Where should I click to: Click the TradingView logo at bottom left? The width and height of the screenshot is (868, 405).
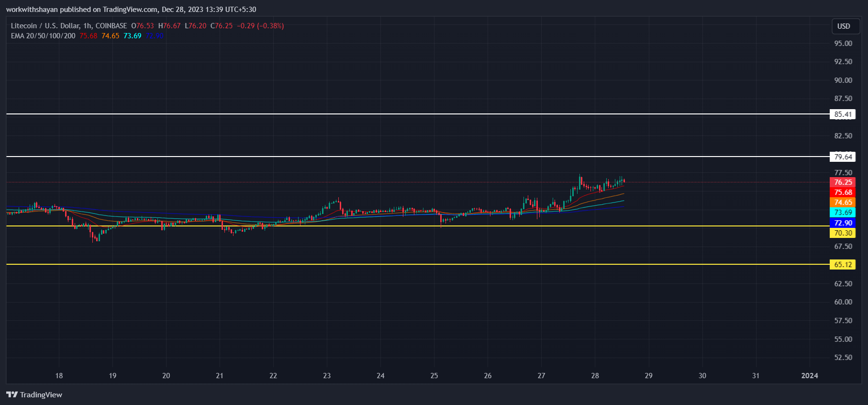[x=34, y=394]
